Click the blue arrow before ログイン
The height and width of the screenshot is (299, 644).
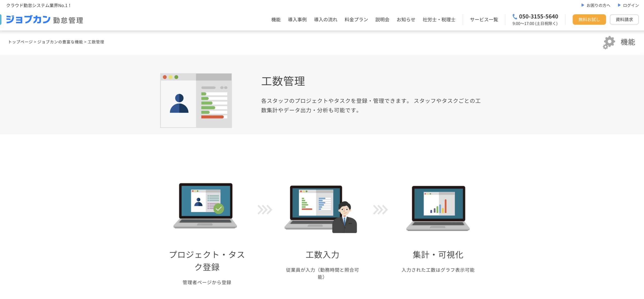pyautogui.click(x=619, y=5)
